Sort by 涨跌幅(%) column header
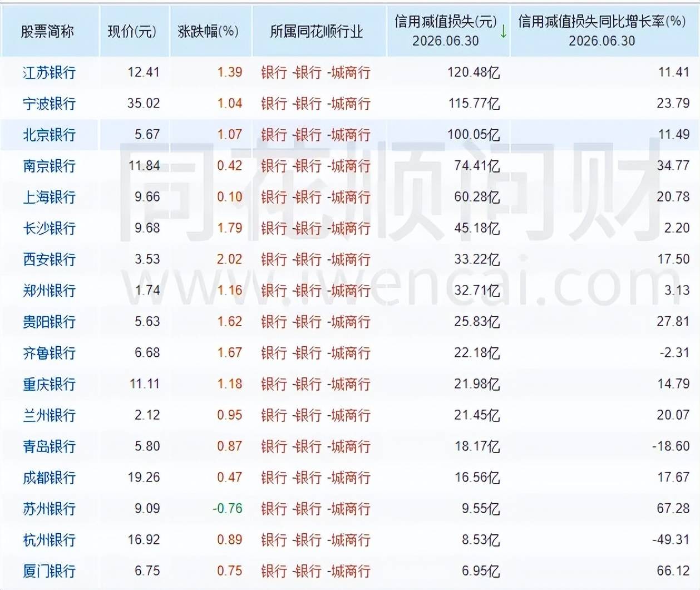This screenshot has width=700, height=590. coord(208,31)
